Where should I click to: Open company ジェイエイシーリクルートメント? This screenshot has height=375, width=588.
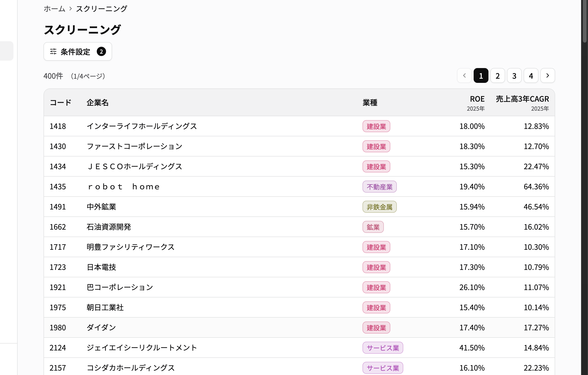[x=142, y=348]
